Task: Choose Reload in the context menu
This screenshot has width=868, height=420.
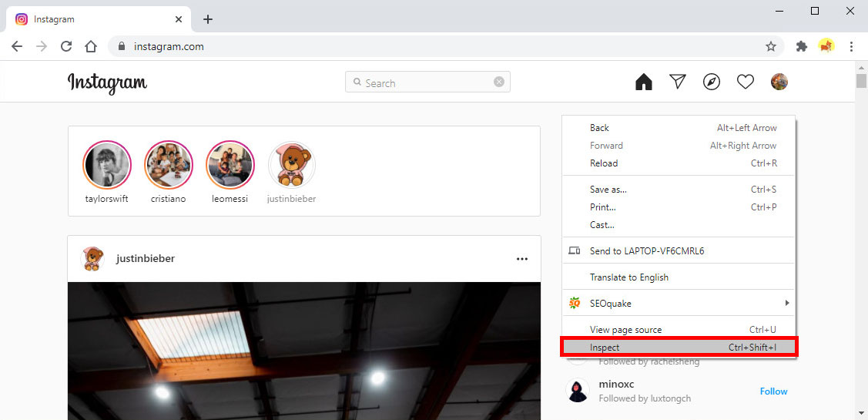Action: [679, 163]
